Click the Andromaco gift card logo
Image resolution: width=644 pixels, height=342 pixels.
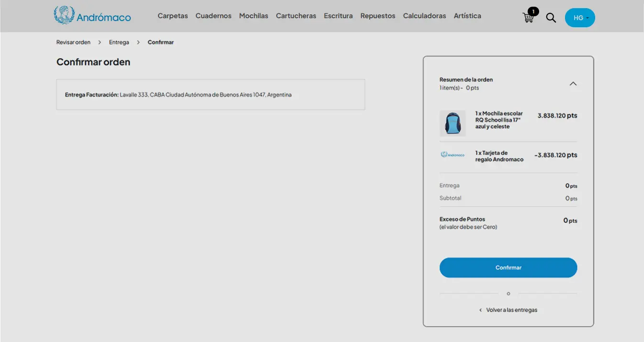(x=452, y=155)
